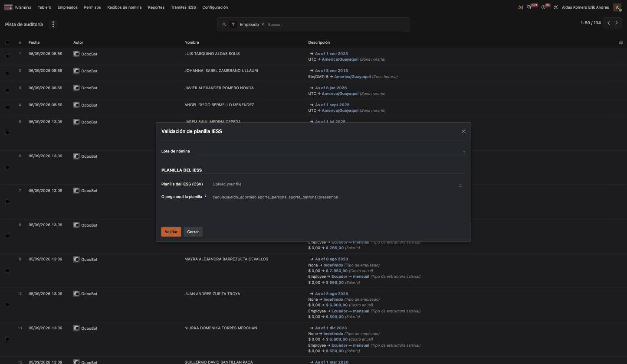Remove the Empleado filter facet
The height and width of the screenshot is (364, 627).
[x=263, y=25]
